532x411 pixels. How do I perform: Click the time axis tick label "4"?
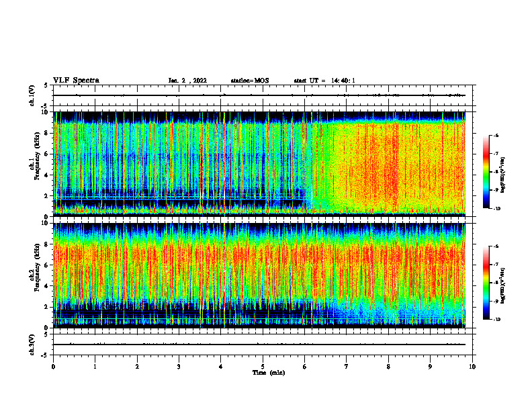pos(221,367)
